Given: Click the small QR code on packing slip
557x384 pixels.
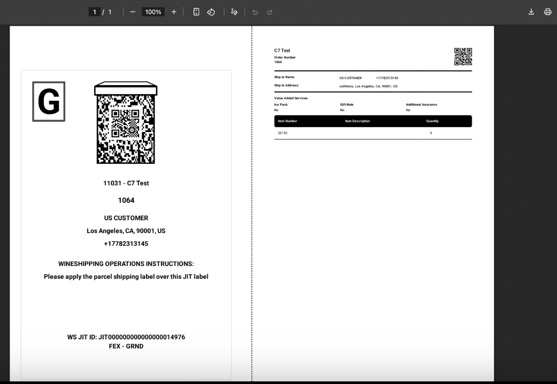Looking at the screenshot, I should (x=463, y=56).
